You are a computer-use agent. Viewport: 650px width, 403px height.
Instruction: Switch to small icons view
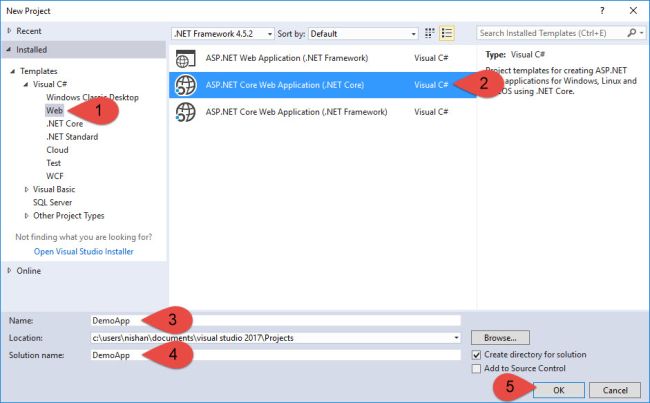click(429, 33)
